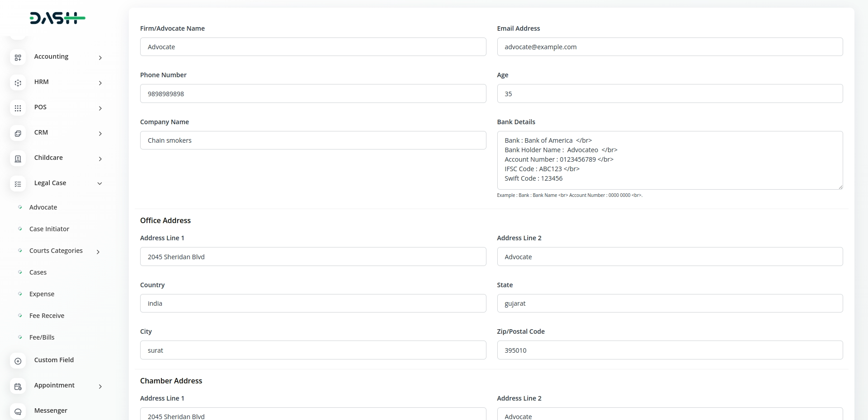Click the Custom Field plus icon
Image resolution: width=868 pixels, height=420 pixels.
point(18,361)
